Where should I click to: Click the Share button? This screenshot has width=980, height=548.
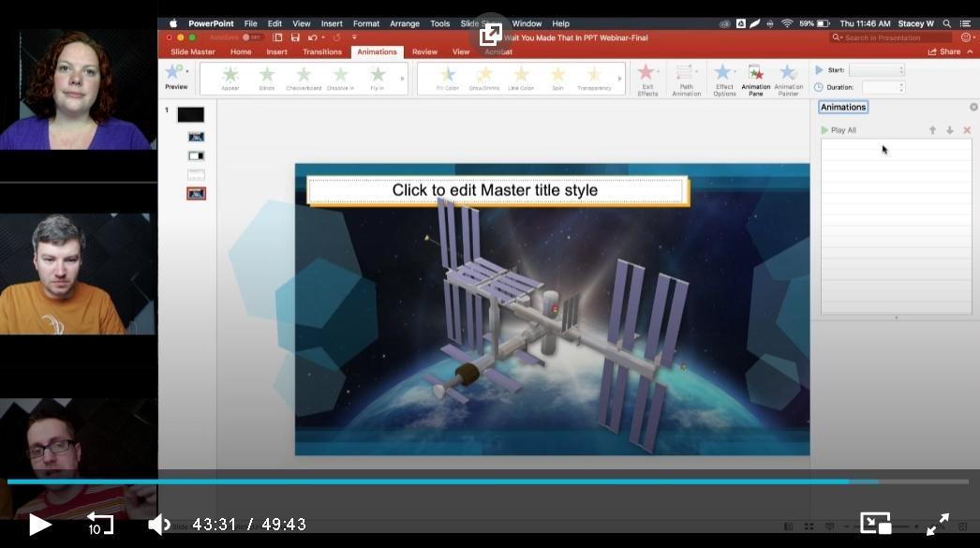(943, 52)
